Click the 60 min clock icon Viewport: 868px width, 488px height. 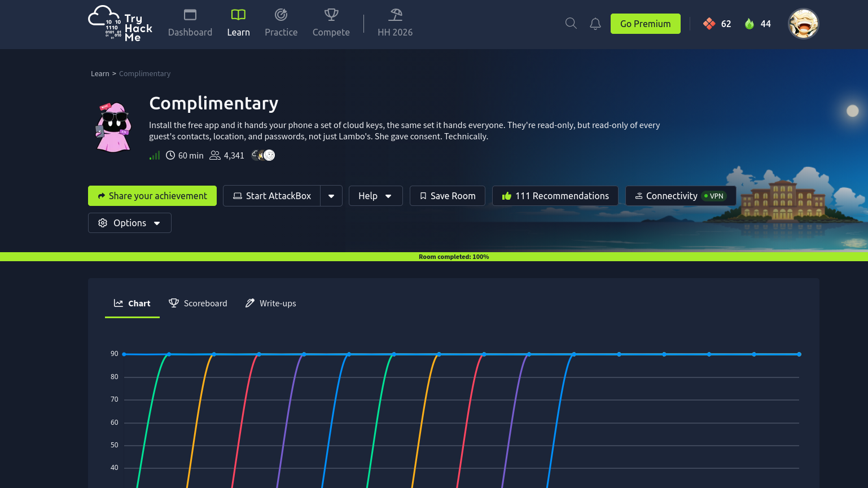pyautogui.click(x=170, y=155)
